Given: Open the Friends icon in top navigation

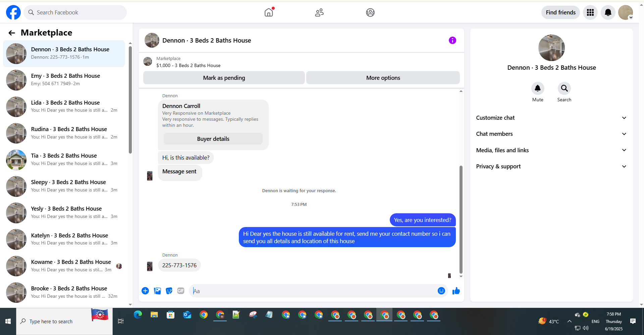Looking at the screenshot, I should click(319, 12).
